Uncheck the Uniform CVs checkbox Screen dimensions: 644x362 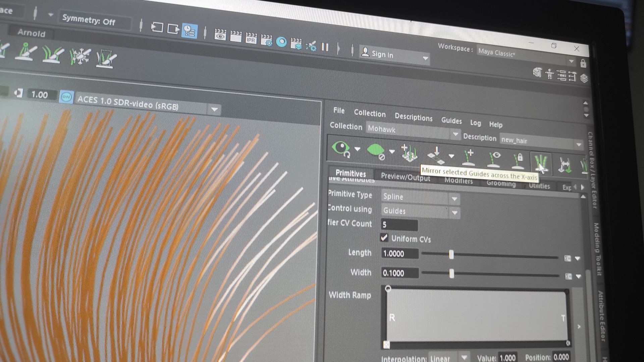(x=384, y=238)
